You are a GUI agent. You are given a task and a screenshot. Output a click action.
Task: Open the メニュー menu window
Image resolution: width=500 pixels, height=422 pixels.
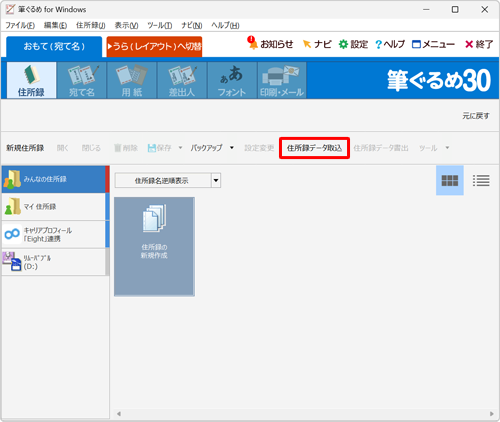[433, 44]
